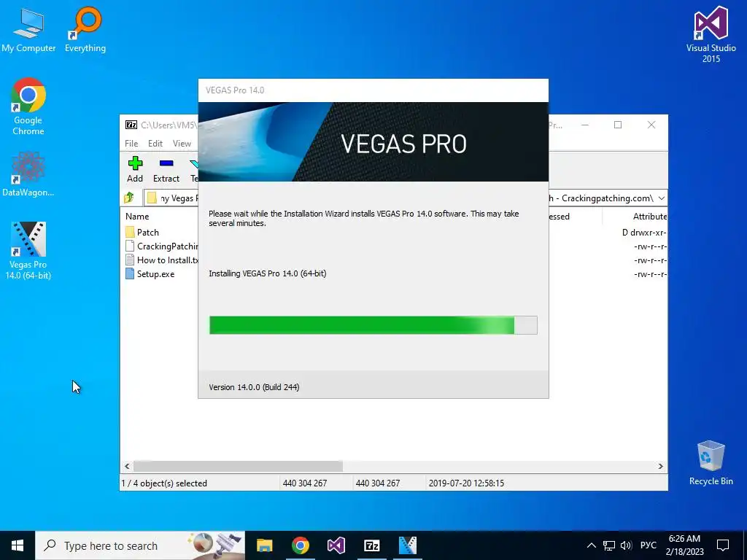Open volume control tray icon
The height and width of the screenshot is (560, 747).
[626, 545]
